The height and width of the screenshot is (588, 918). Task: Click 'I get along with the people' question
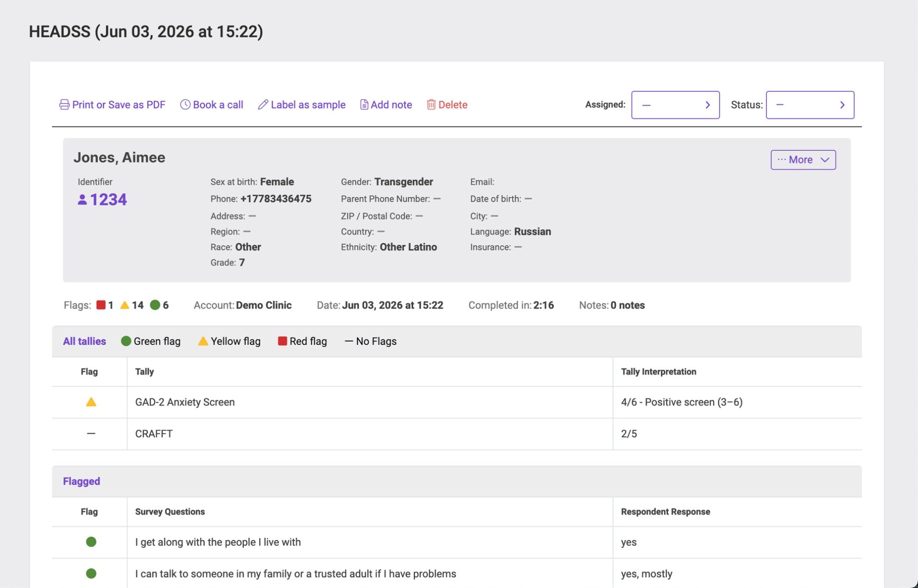tap(218, 542)
